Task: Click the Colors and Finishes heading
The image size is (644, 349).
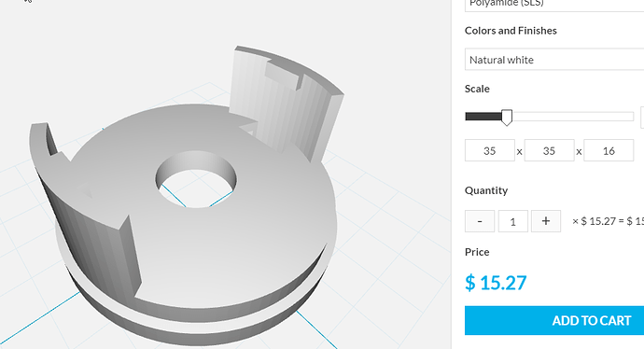Action: (511, 31)
